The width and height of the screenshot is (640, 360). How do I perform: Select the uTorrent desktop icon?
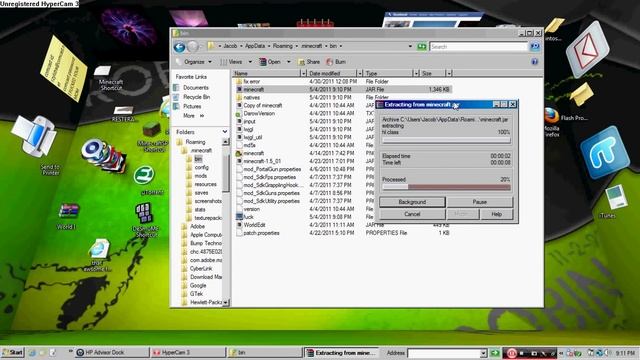[145, 180]
